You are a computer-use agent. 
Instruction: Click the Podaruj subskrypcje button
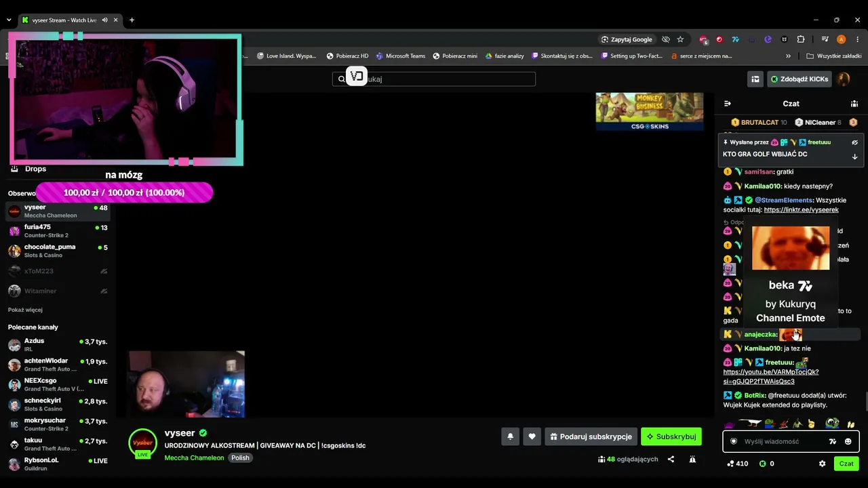point(591,436)
